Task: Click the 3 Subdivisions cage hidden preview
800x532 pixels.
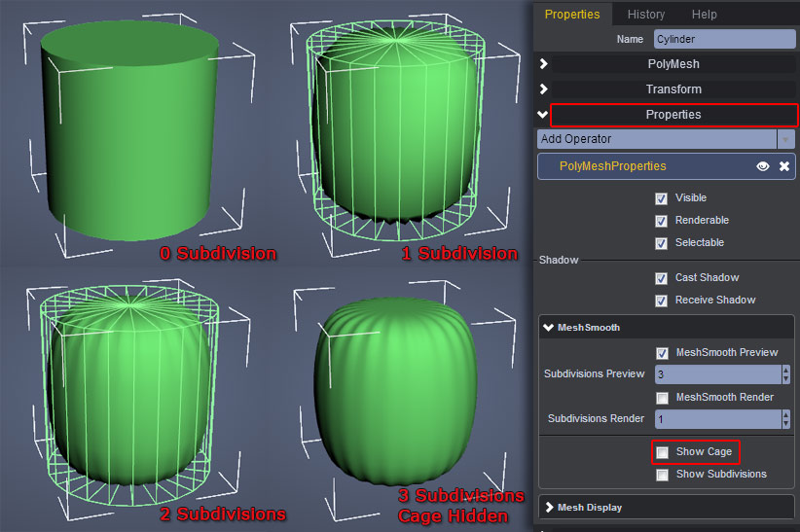Action: tap(396, 392)
